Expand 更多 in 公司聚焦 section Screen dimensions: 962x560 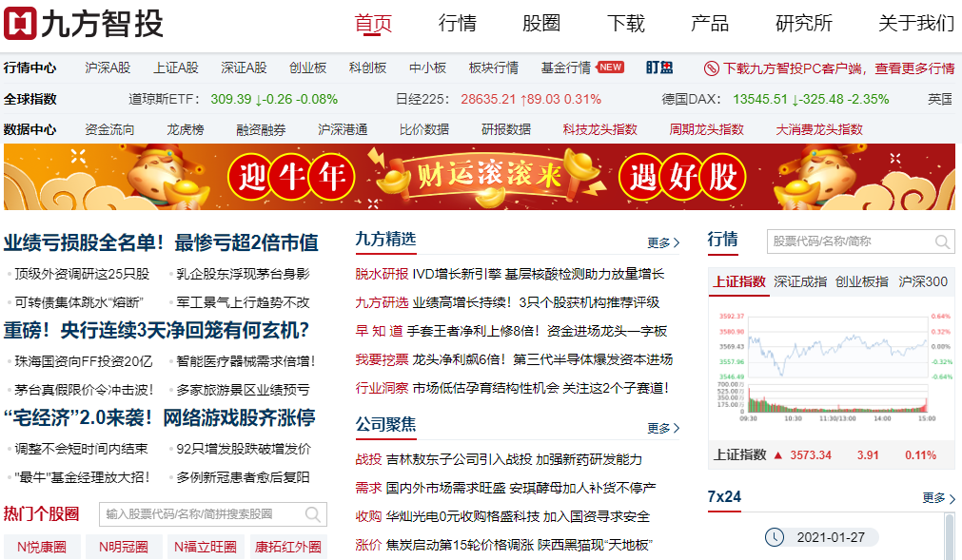tap(663, 428)
